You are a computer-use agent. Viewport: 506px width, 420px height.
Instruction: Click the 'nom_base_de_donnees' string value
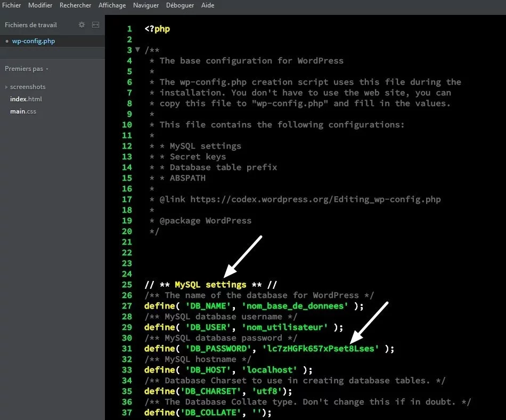click(x=295, y=306)
